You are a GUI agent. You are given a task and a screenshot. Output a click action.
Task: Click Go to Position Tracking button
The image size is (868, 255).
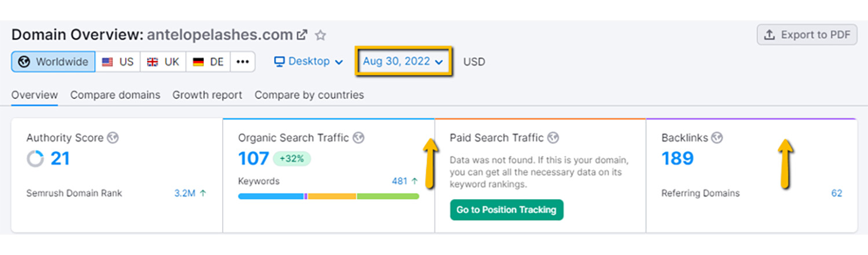click(x=506, y=210)
